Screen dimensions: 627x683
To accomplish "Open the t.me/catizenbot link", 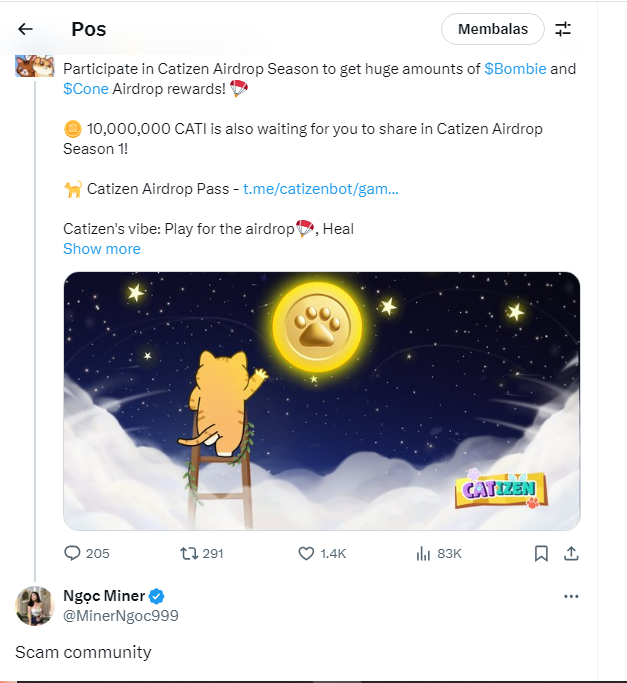I will coord(320,189).
